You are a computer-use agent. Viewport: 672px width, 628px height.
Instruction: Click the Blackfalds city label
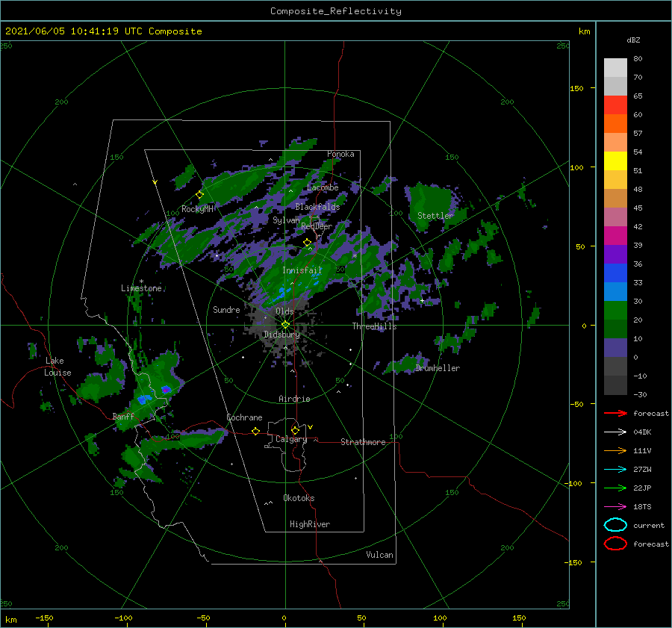317,207
